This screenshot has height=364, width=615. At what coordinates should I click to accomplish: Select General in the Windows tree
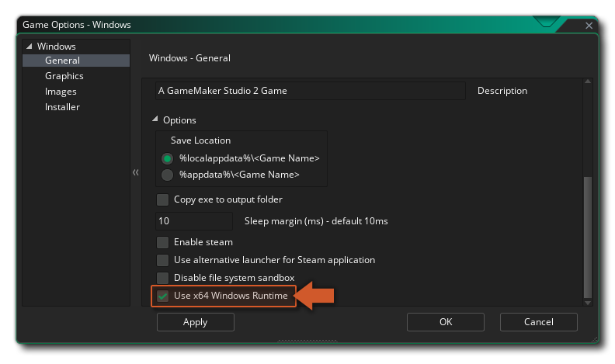(76, 61)
